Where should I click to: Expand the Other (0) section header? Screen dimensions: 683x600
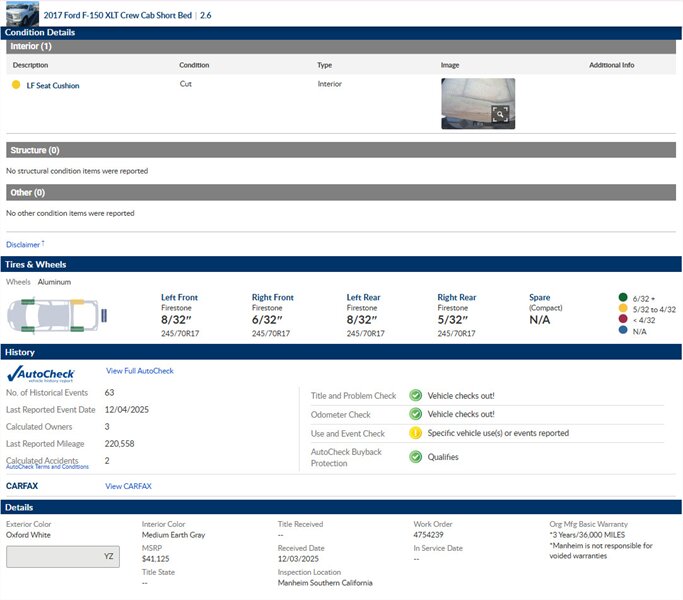(x=341, y=192)
